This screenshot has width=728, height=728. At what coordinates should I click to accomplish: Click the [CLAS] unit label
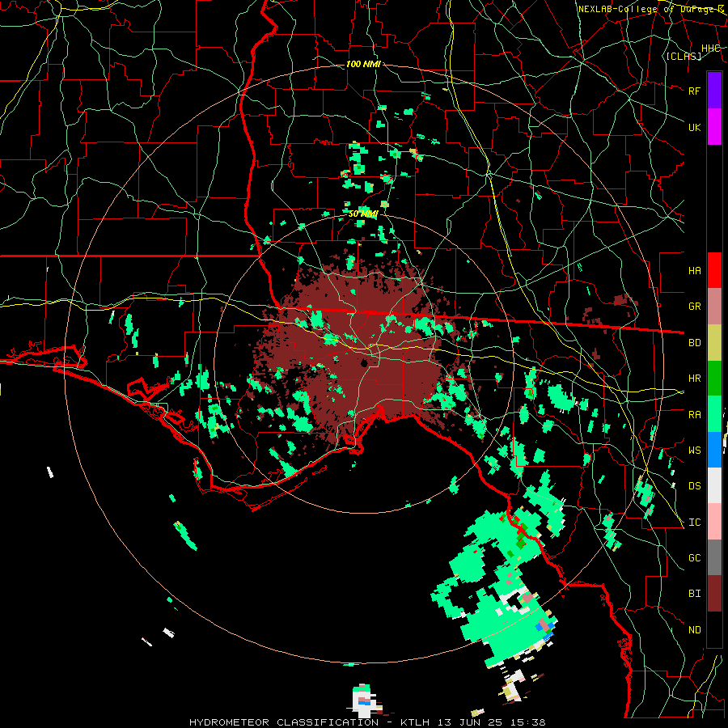pyautogui.click(x=684, y=56)
